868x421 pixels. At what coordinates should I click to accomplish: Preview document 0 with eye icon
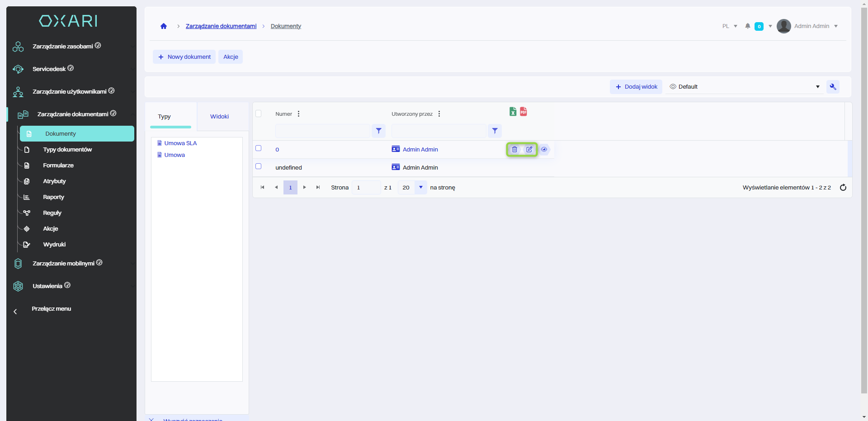point(544,149)
